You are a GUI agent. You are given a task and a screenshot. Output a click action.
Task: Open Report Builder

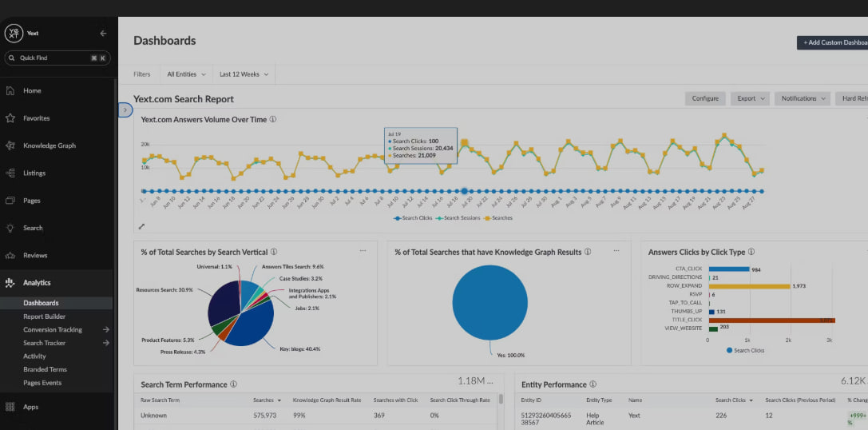click(x=44, y=317)
